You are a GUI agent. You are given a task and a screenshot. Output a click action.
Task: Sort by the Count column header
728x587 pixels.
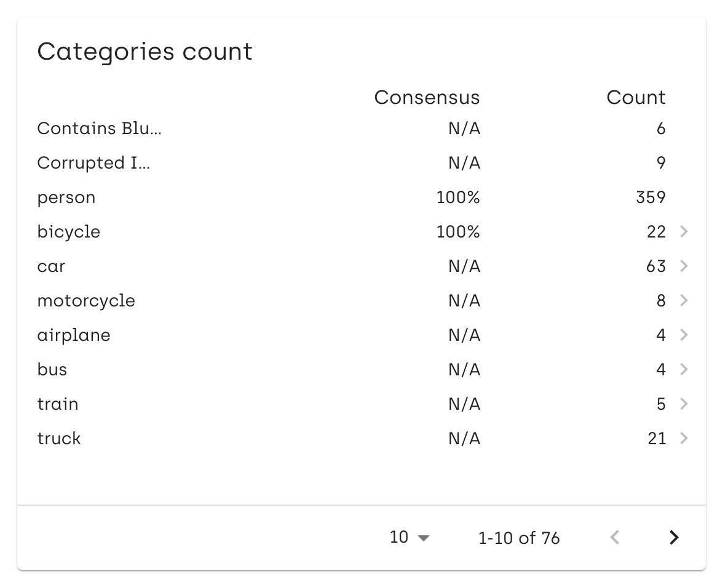636,97
